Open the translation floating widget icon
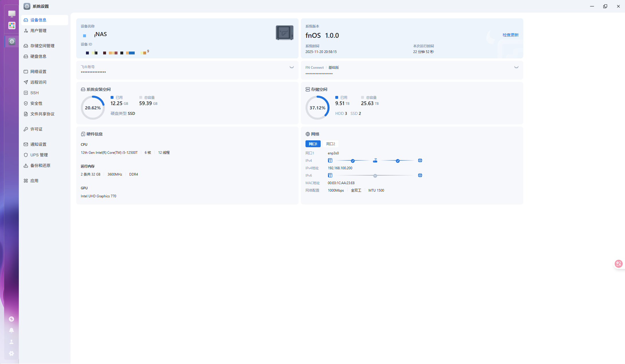 point(618,264)
